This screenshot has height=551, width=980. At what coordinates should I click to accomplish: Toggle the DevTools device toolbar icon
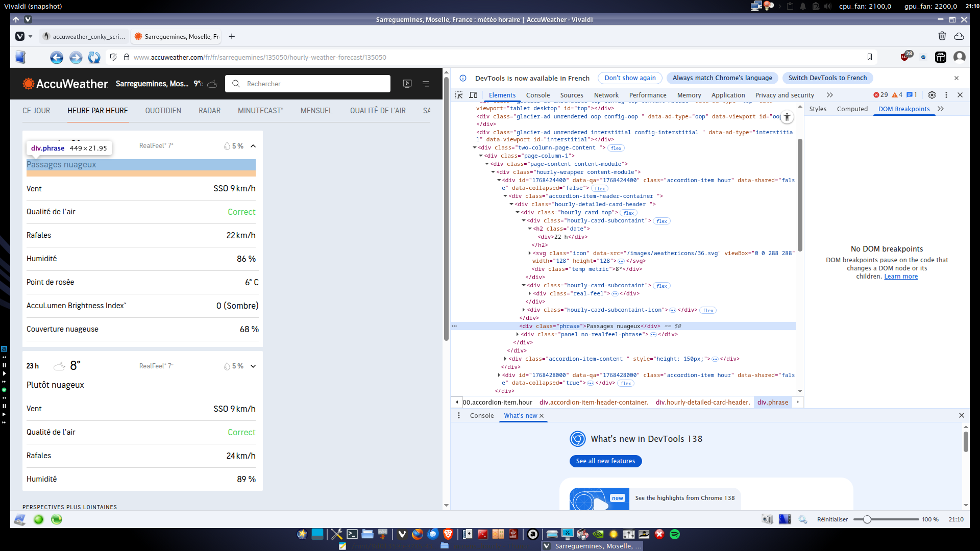click(473, 95)
